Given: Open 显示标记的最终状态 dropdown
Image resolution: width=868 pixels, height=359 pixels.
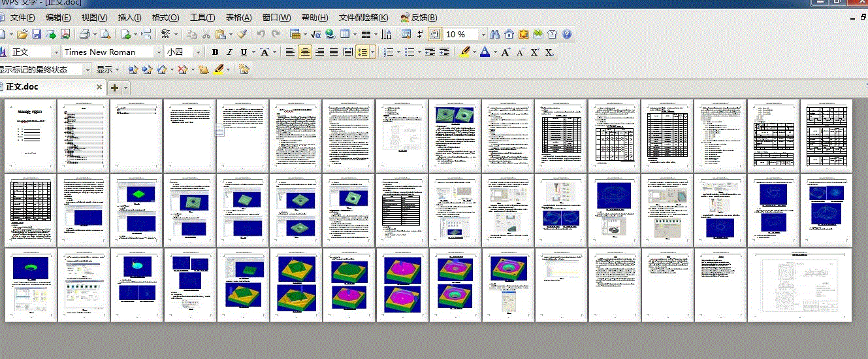Looking at the screenshot, I should tap(88, 69).
